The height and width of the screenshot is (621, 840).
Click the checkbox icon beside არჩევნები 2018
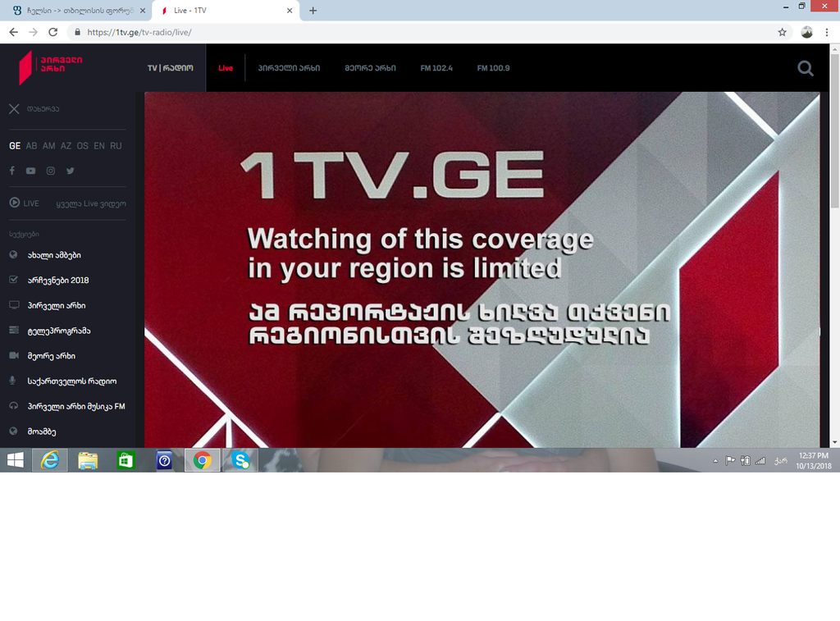pos(14,280)
